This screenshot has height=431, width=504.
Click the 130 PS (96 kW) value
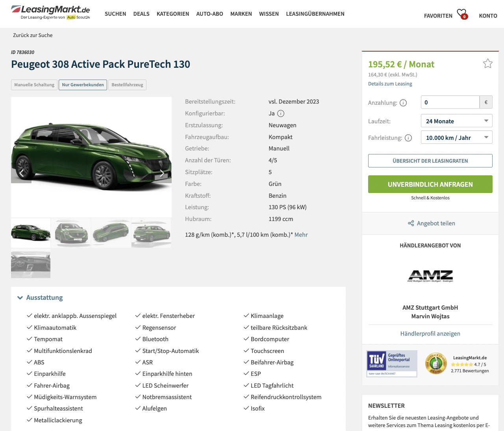pyautogui.click(x=287, y=207)
